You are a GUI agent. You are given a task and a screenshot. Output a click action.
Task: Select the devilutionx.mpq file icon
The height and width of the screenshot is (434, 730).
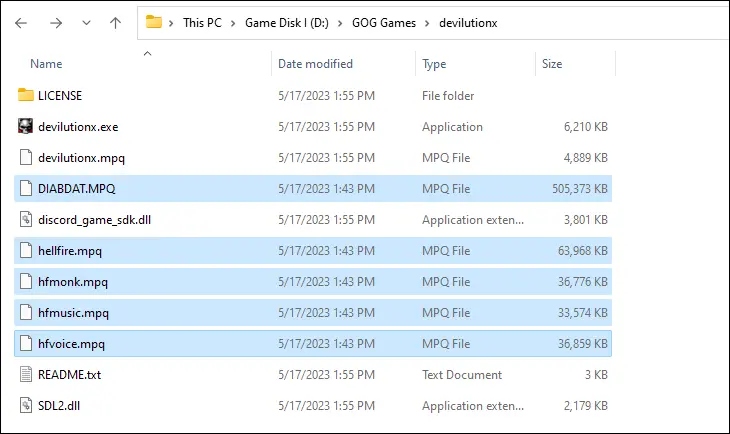tap(26, 157)
